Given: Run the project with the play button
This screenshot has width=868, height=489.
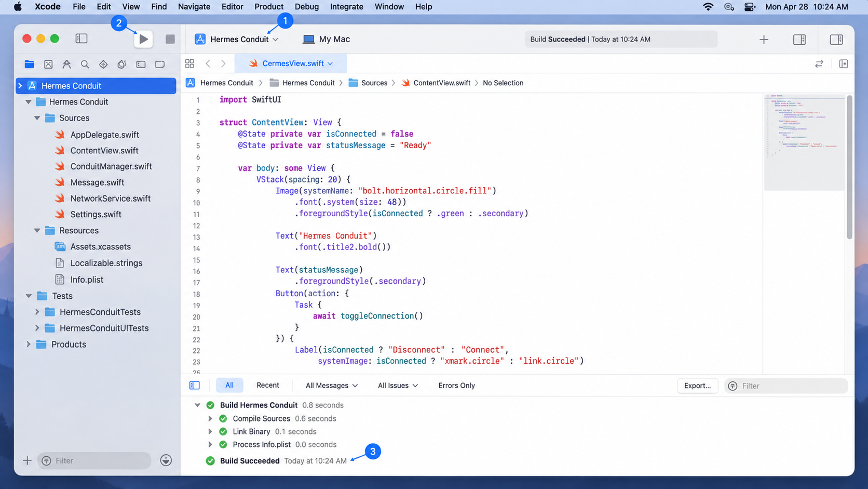Looking at the screenshot, I should pos(143,39).
